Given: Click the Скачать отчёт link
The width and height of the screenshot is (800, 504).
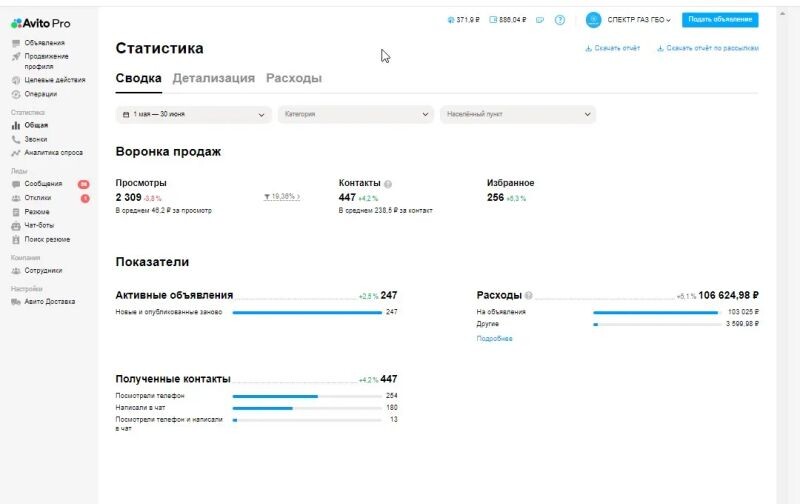Looking at the screenshot, I should pyautogui.click(x=612, y=48).
